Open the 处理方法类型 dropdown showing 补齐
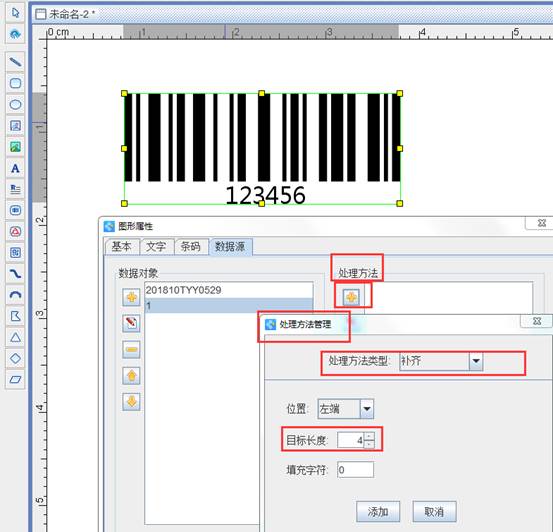 pos(441,361)
